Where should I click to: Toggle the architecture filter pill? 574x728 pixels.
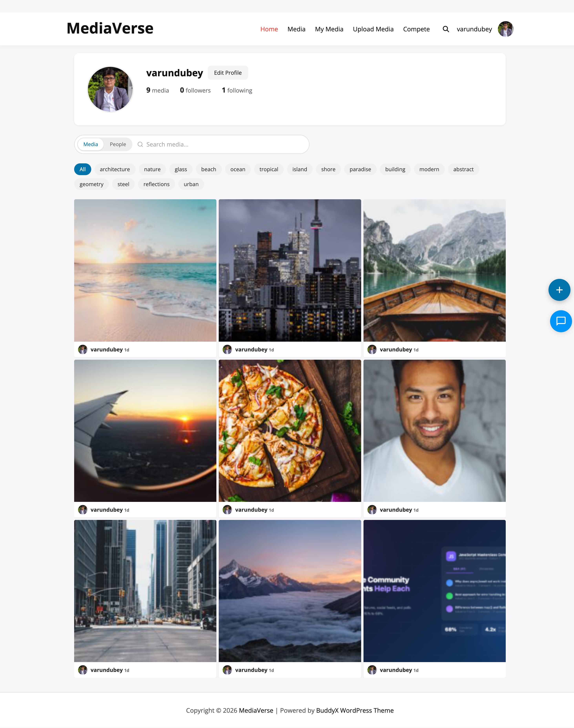(x=115, y=169)
